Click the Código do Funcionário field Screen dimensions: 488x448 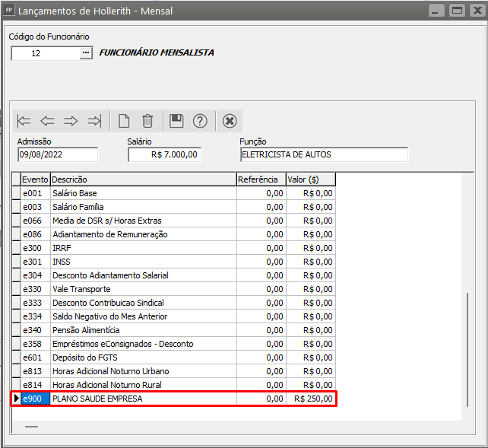point(45,53)
